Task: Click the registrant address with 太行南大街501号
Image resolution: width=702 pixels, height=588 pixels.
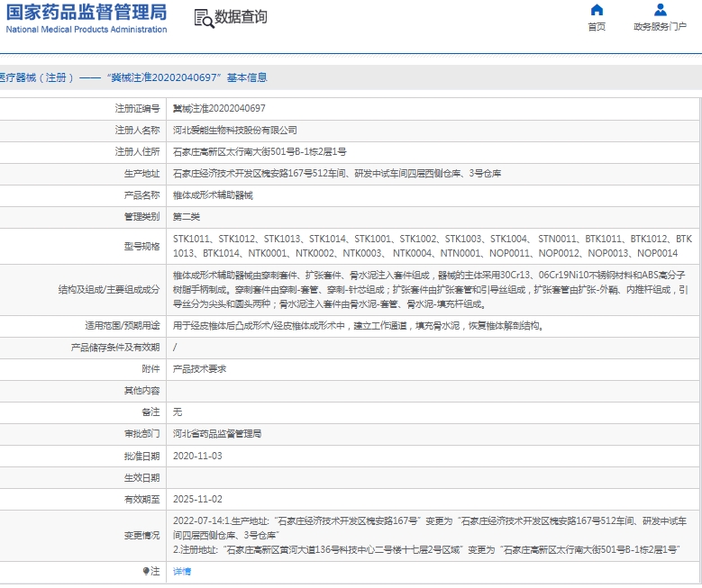Action: pyautogui.click(x=260, y=151)
